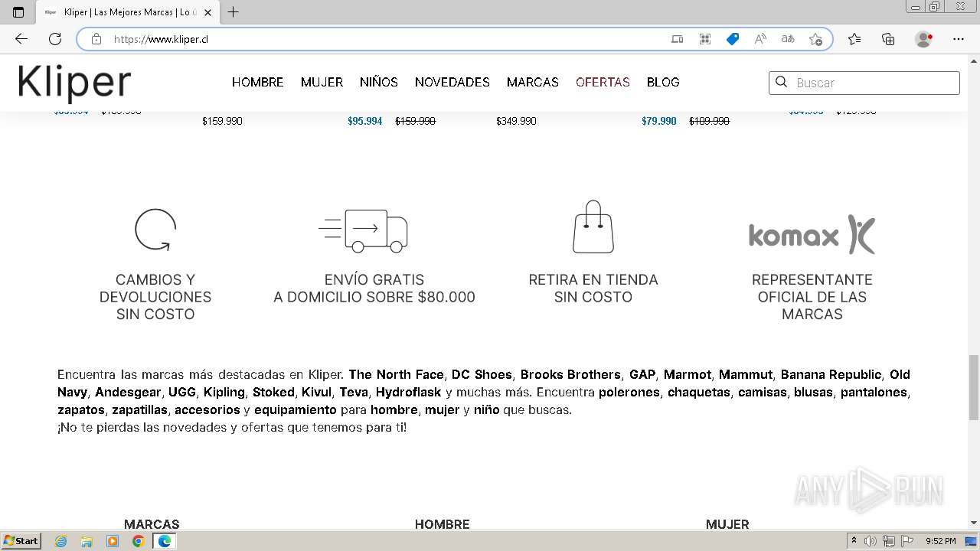The height and width of the screenshot is (551, 980).
Task: Open the Banana Republic link
Action: (831, 374)
